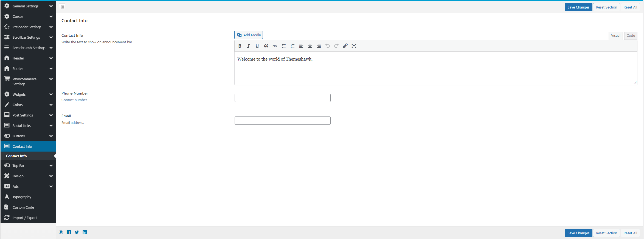Click the top Save Changes button
This screenshot has width=644, height=239.
click(578, 7)
